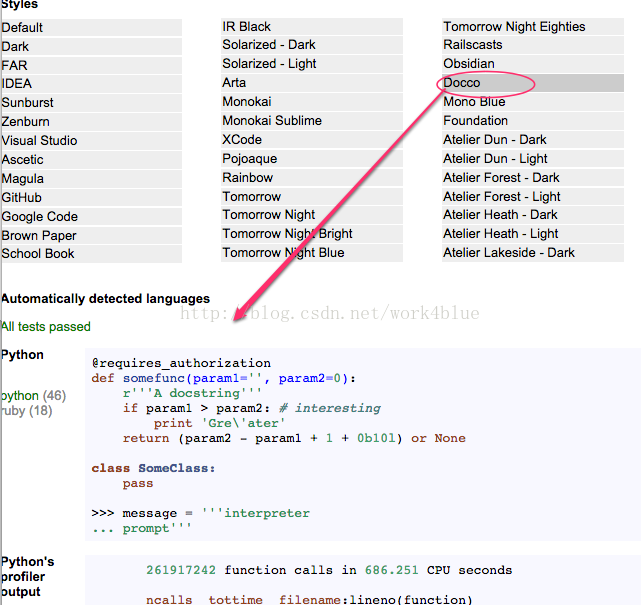
Task: Click the 'class SomeClass:' code line
Action: pyautogui.click(x=153, y=468)
